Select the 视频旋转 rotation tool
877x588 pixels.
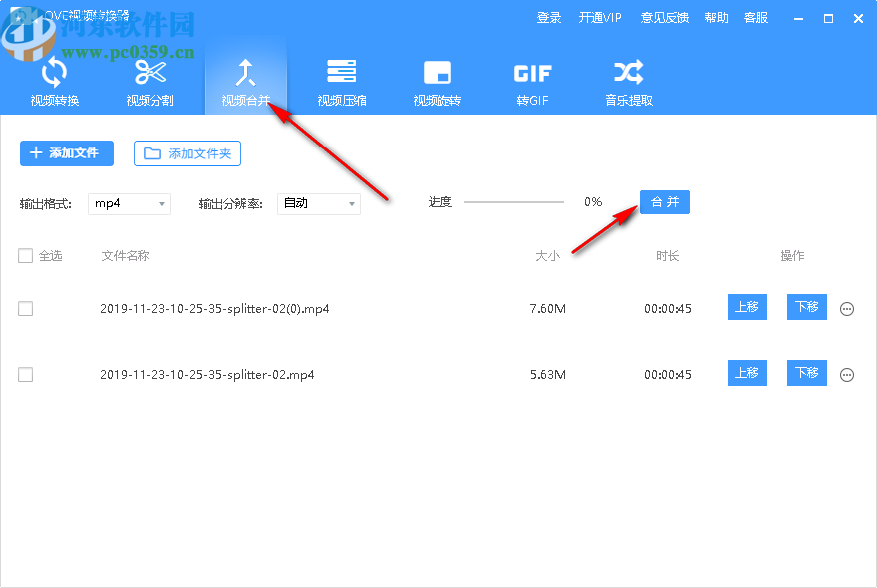point(437,82)
